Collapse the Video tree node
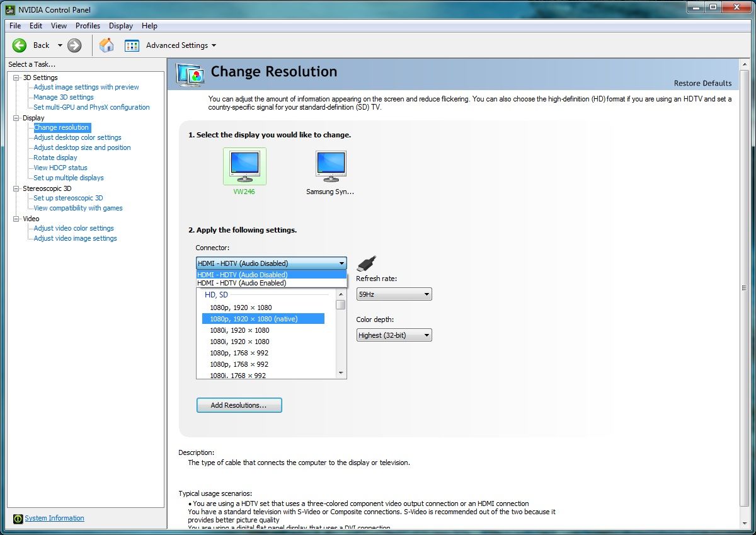Screen dimensions: 756x535 (16, 219)
